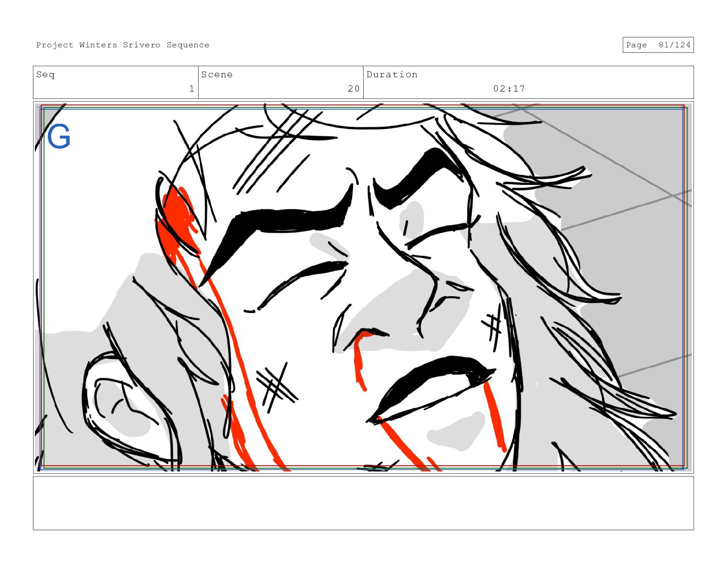Click the blue G panel marker

(59, 136)
